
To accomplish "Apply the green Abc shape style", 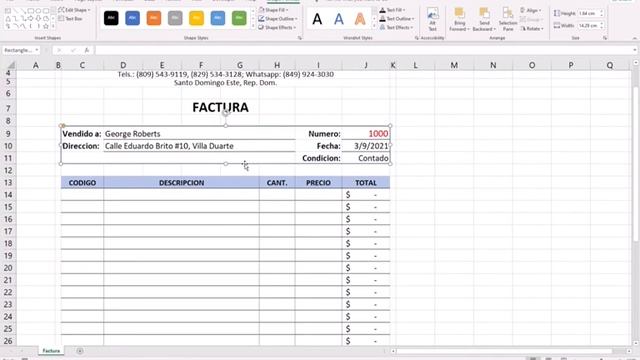I will coord(239,18).
